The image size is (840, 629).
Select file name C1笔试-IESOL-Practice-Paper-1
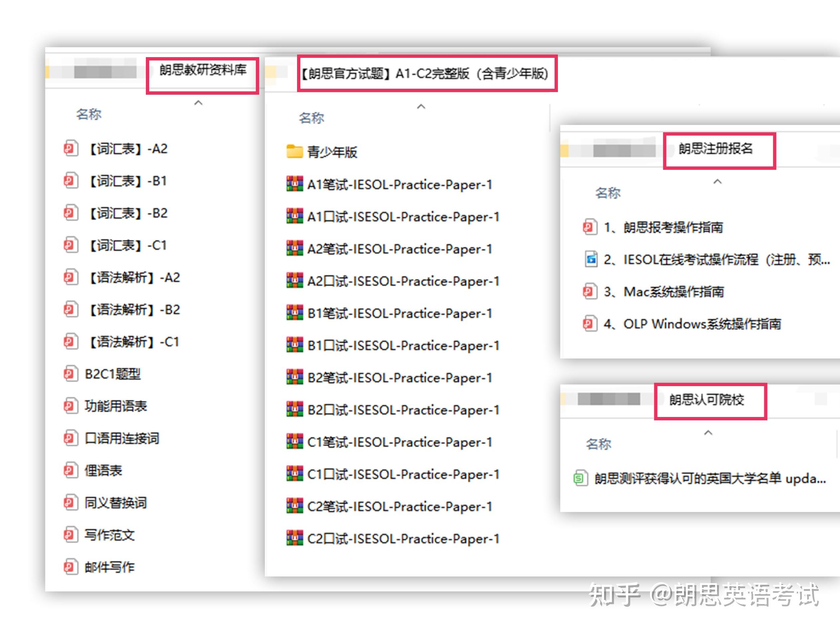click(x=400, y=442)
